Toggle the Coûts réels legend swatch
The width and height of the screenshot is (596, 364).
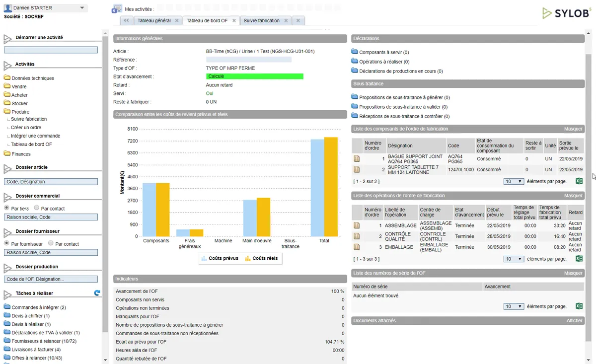(248, 258)
